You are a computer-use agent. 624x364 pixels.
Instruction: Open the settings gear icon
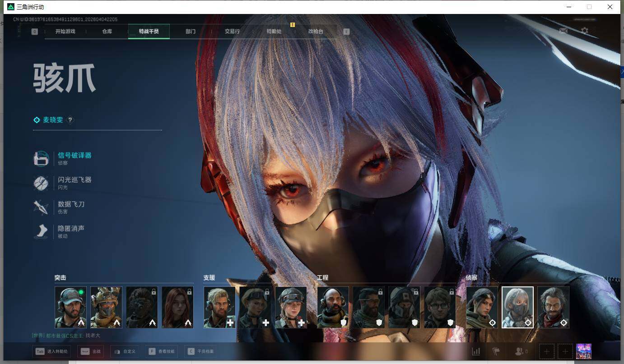point(585,31)
